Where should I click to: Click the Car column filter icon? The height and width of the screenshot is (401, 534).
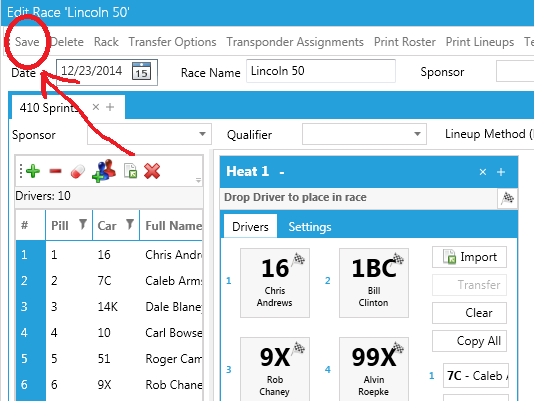coord(130,224)
